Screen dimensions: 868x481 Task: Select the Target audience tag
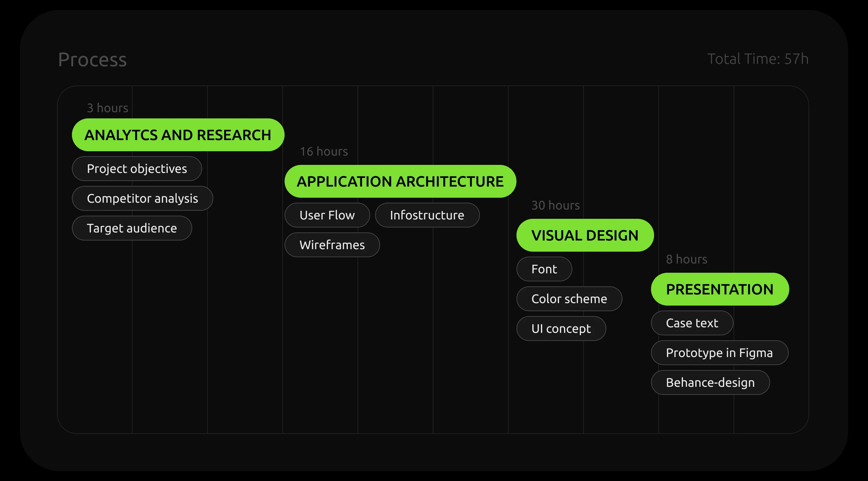coord(132,228)
